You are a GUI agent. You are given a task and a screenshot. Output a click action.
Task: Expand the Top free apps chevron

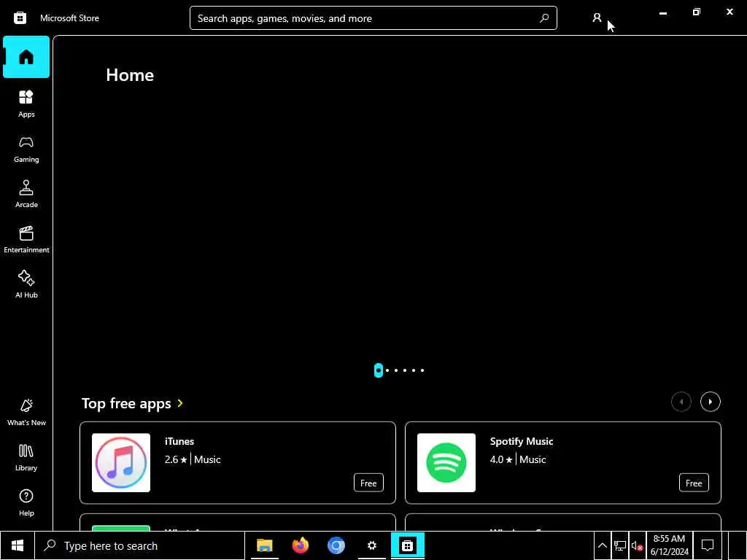tap(180, 403)
